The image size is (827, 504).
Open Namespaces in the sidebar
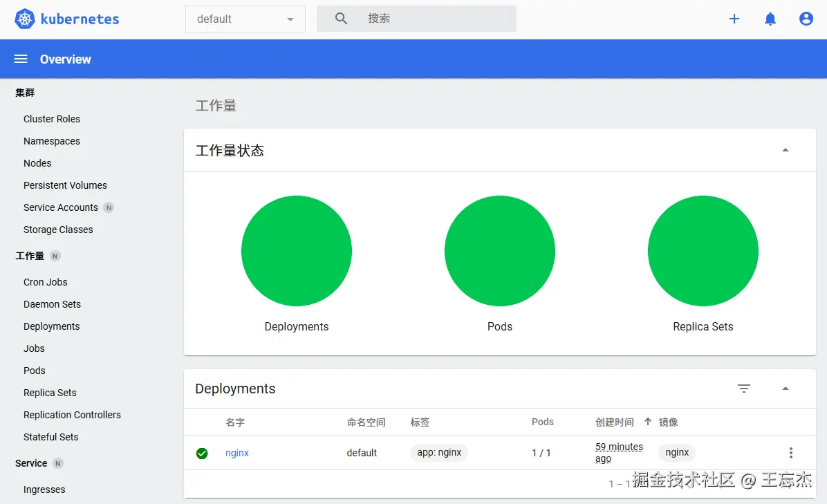[52, 141]
